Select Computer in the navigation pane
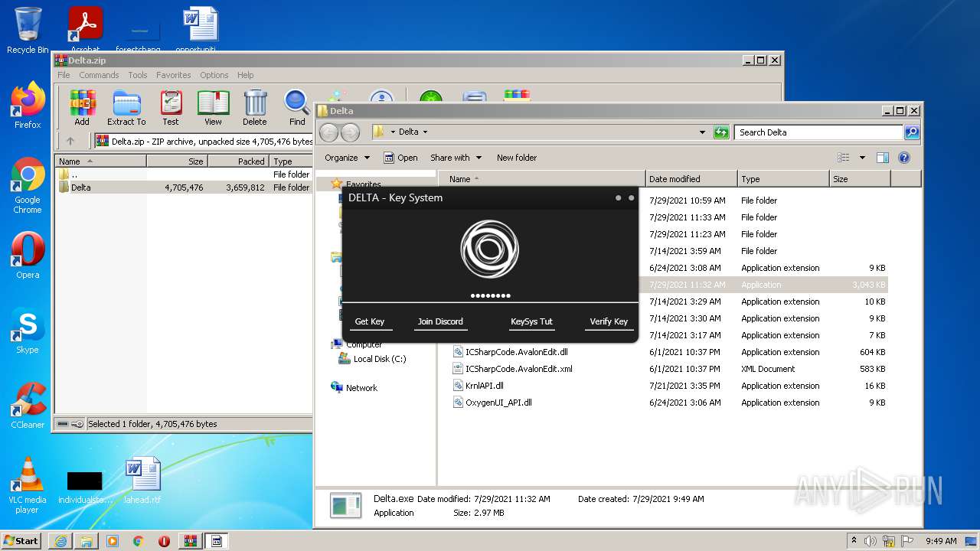Viewport: 980px width, 551px height. pos(356,344)
